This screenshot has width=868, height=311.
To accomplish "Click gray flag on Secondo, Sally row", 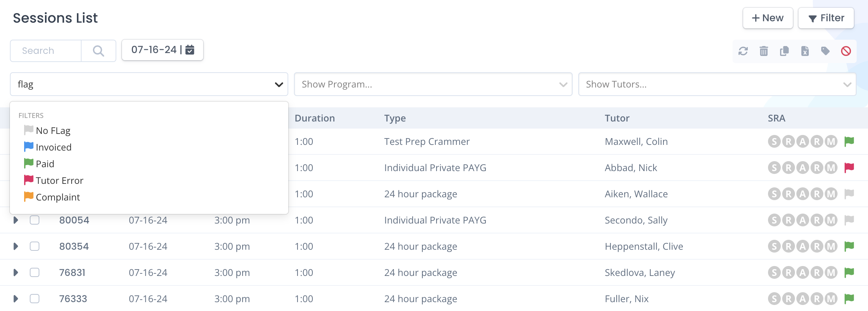I will point(849,220).
